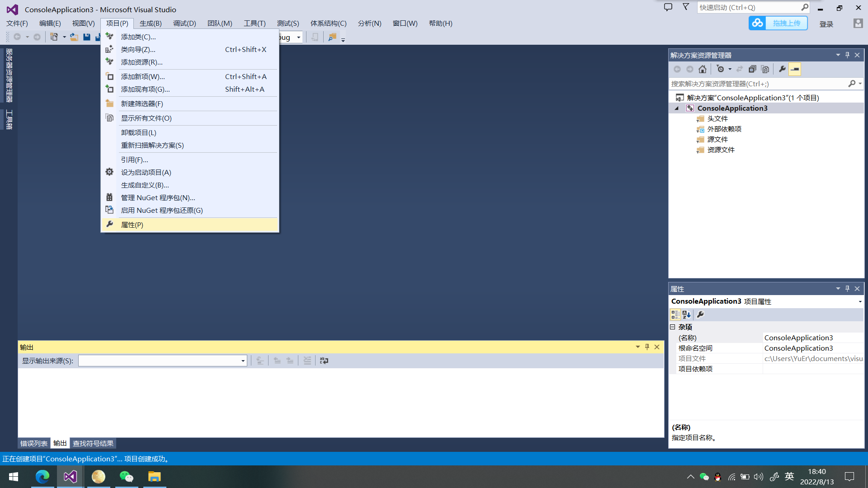Toggle the highlighted Preview Selected Items button
The height and width of the screenshot is (488, 868).
coord(795,69)
